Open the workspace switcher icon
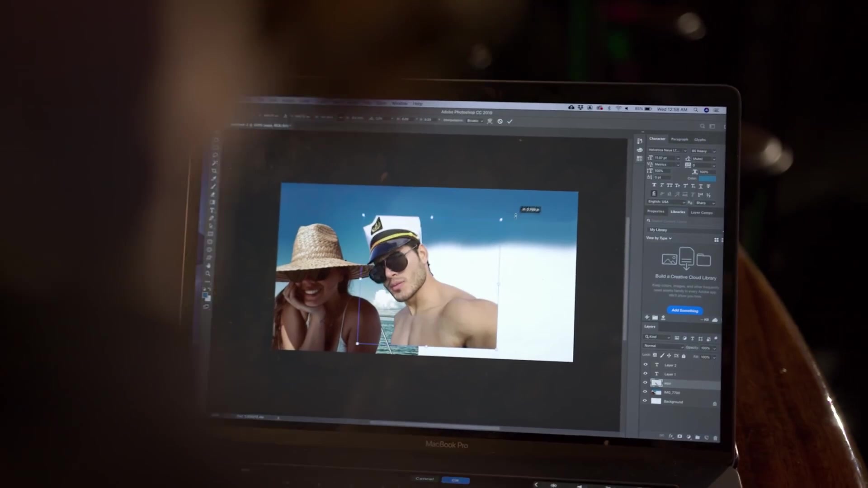 coord(712,127)
